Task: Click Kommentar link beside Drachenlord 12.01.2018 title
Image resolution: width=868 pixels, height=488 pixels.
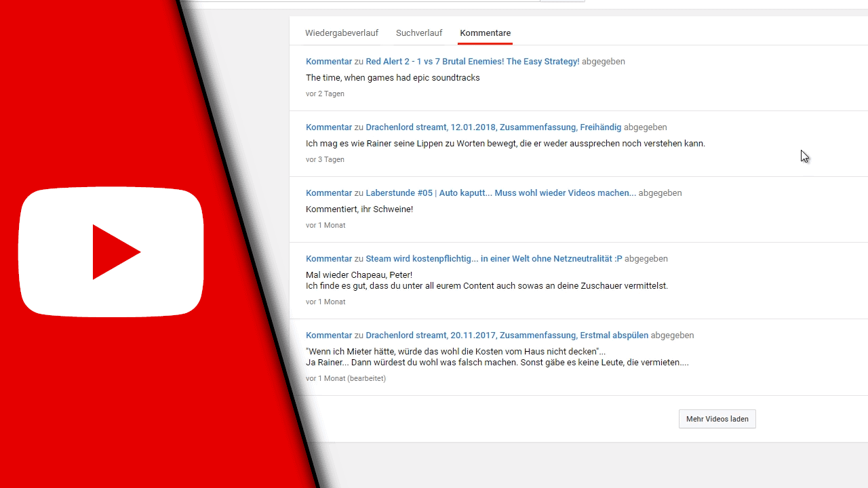Action: coord(329,127)
